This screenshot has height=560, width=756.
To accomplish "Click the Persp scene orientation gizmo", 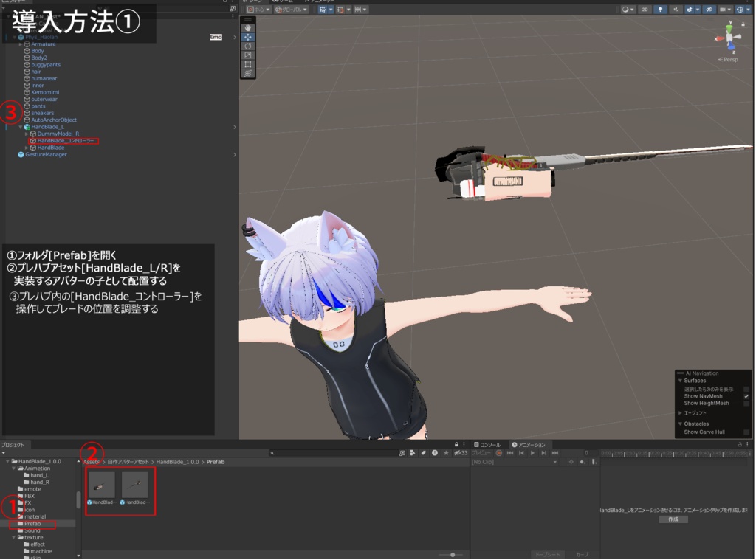I will click(729, 58).
